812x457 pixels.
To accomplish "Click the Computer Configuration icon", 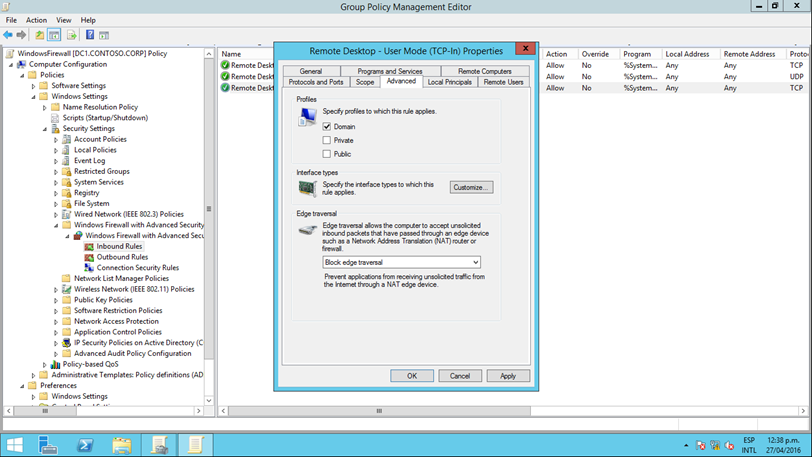I will coord(21,64).
